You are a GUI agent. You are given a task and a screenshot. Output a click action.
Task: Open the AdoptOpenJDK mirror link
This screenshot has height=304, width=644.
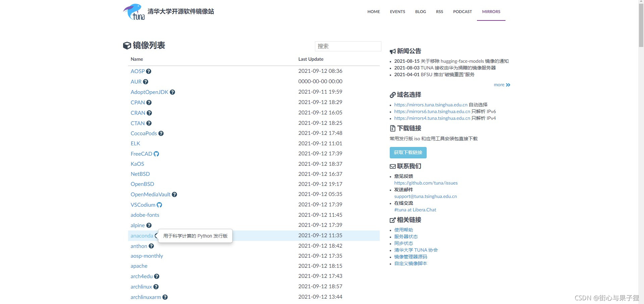click(x=149, y=92)
